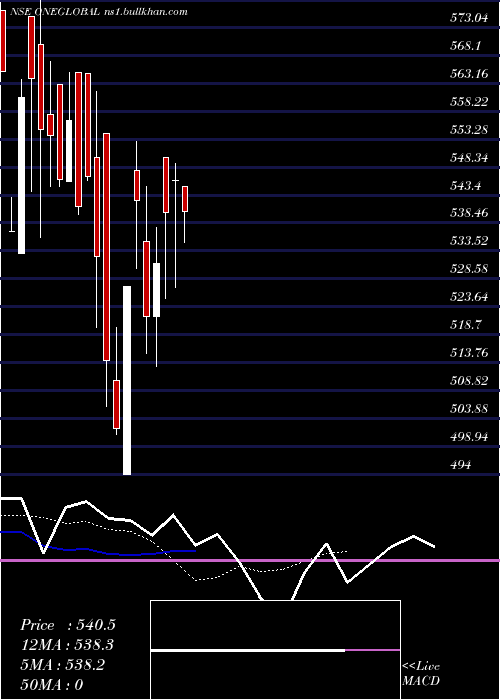This screenshot has width=500, height=700.
Task: Click the 543.4 price axis label
Action: click(x=465, y=186)
